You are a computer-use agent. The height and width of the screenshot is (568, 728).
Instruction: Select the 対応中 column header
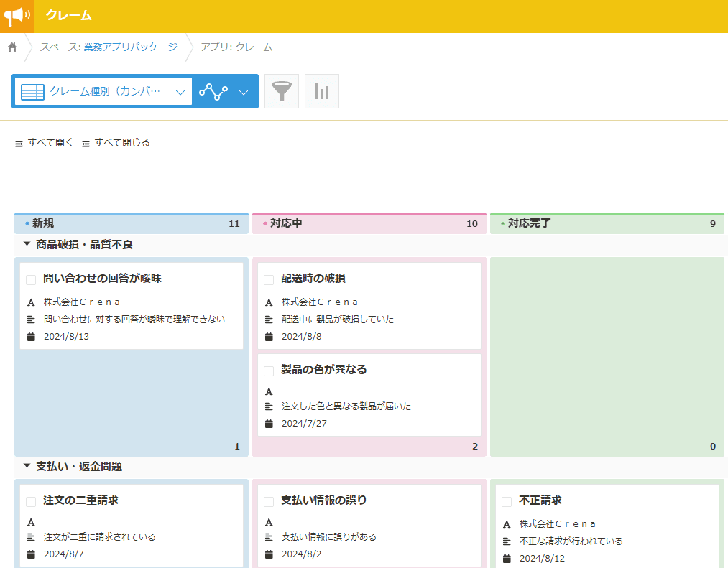pos(369,223)
